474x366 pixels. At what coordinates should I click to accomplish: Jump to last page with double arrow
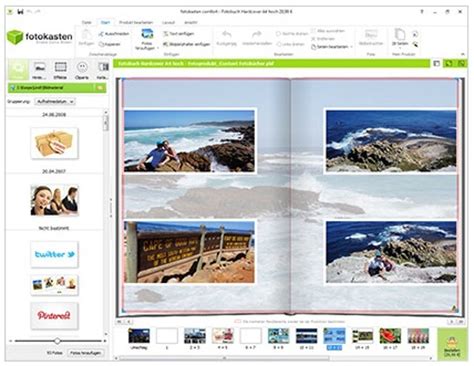(461, 322)
